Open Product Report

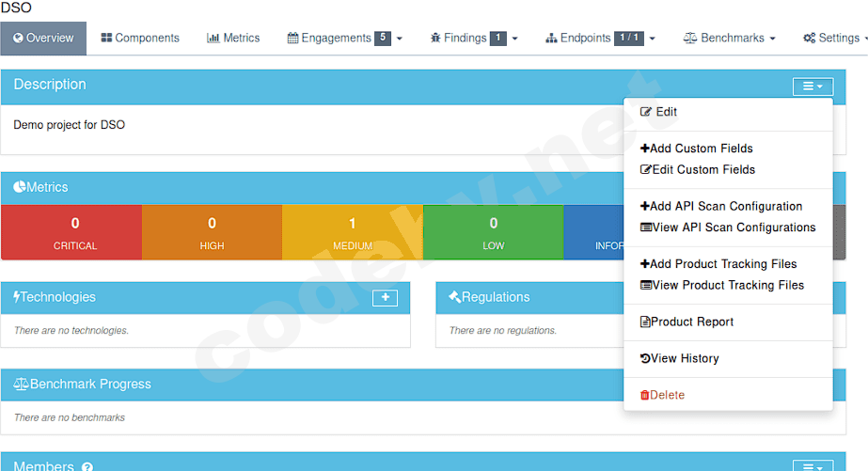pyautogui.click(x=728, y=322)
